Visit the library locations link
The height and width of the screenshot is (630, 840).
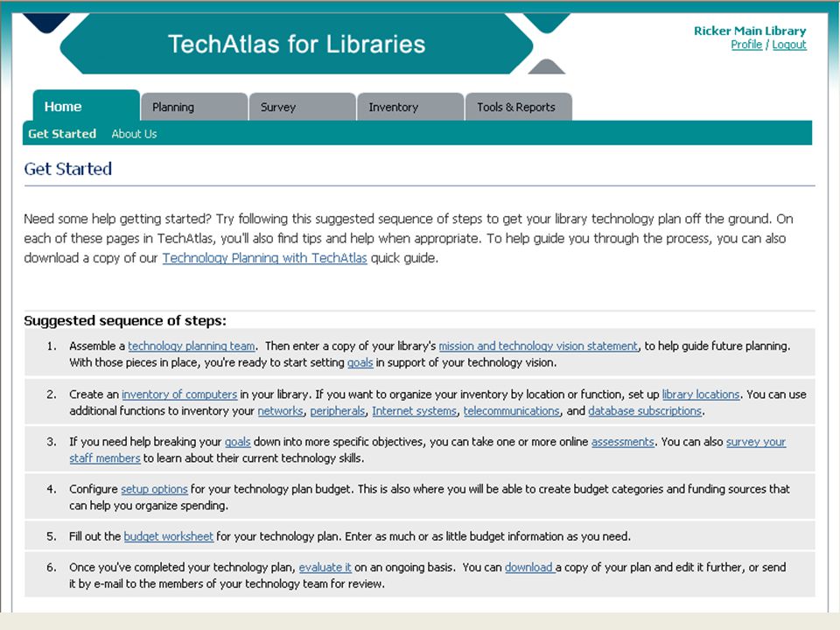701,395
